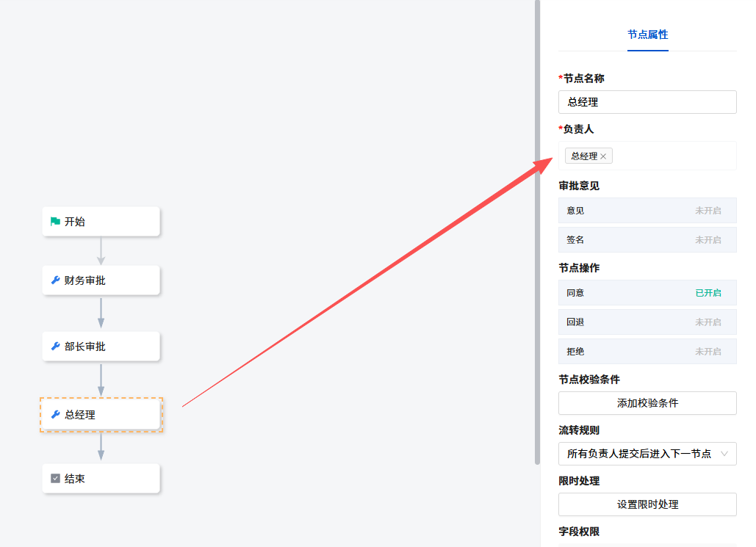Screen dimensions: 756x547
Task: Select the 开始 node in the flowchart
Action: coord(101,221)
